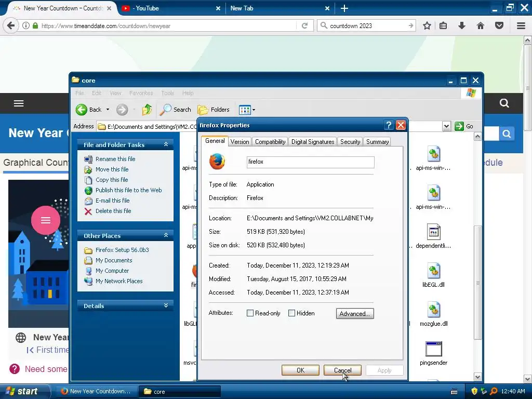The width and height of the screenshot is (532, 399).
Task: Click the pink round menu button
Action: tap(46, 220)
